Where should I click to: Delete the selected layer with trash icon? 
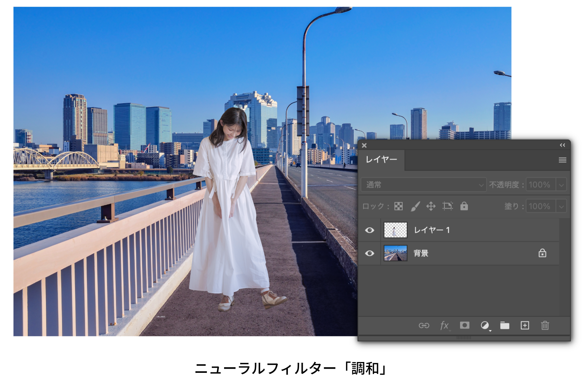click(x=545, y=326)
